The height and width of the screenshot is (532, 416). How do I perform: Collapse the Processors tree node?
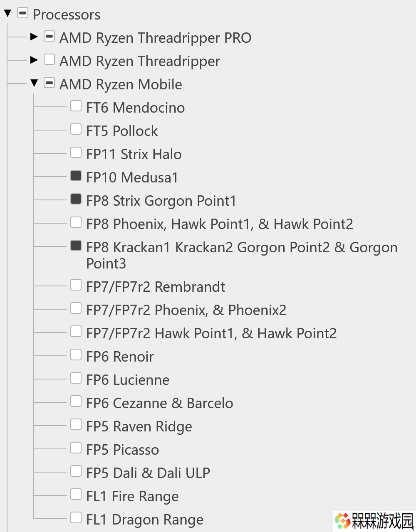coord(7,14)
